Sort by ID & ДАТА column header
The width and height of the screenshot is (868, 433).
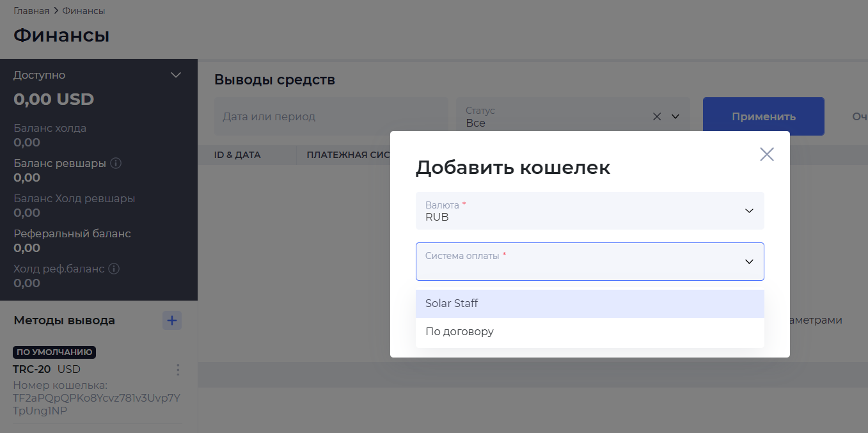tap(237, 155)
